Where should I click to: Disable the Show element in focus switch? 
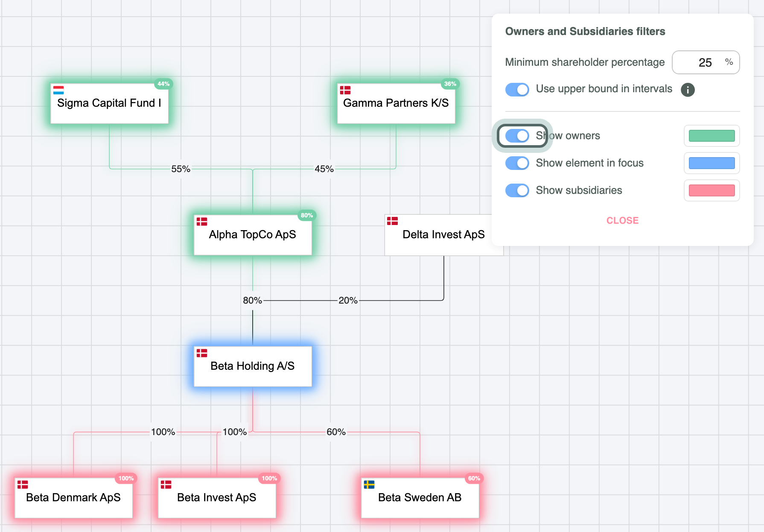tap(517, 163)
